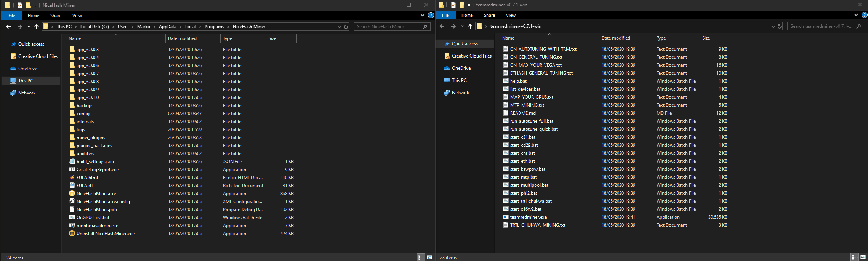The height and width of the screenshot is (261, 868).
Task: Open recent locations dropdown in teamredminer window
Action: click(x=462, y=26)
